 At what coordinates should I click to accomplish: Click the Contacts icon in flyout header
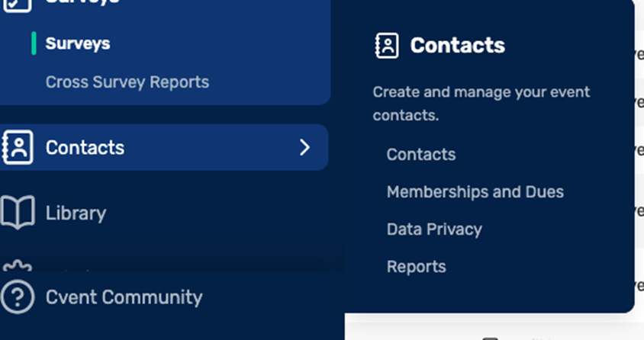point(387,46)
